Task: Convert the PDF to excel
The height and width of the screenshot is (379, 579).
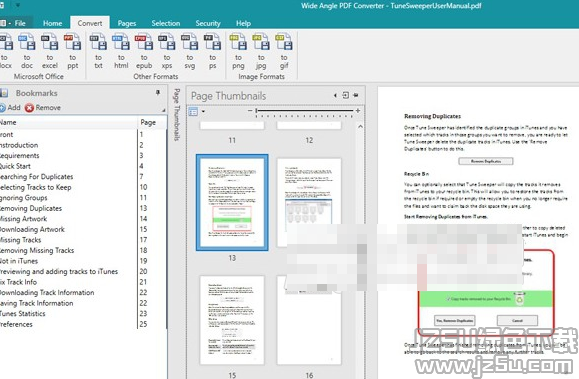Action: [50, 51]
